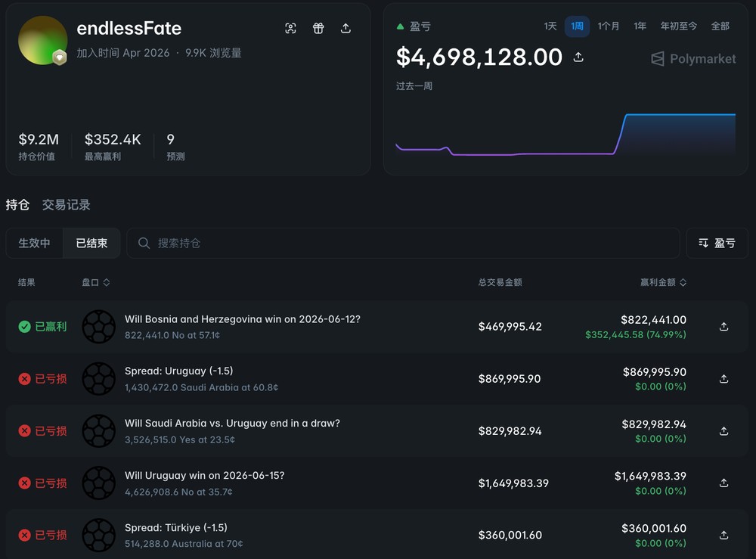Choose the 全部 time range
756x559 pixels.
click(720, 26)
